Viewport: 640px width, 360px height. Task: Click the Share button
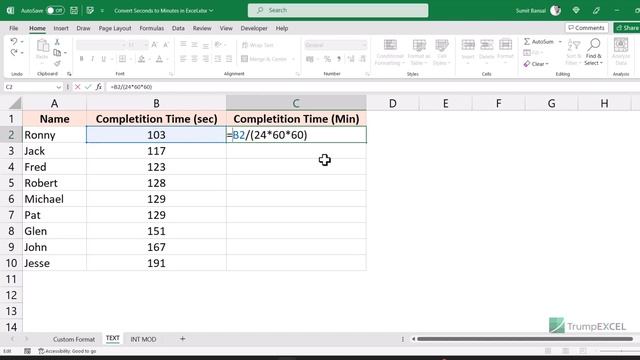(x=627, y=28)
